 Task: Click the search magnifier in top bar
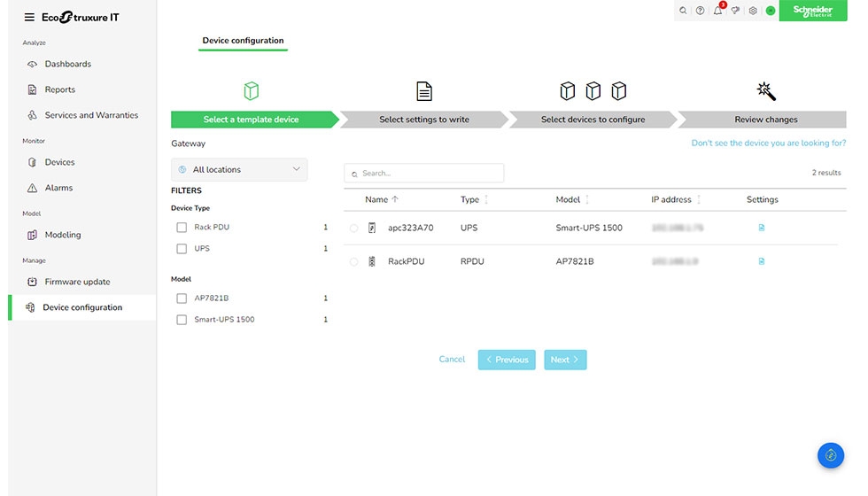pos(683,11)
